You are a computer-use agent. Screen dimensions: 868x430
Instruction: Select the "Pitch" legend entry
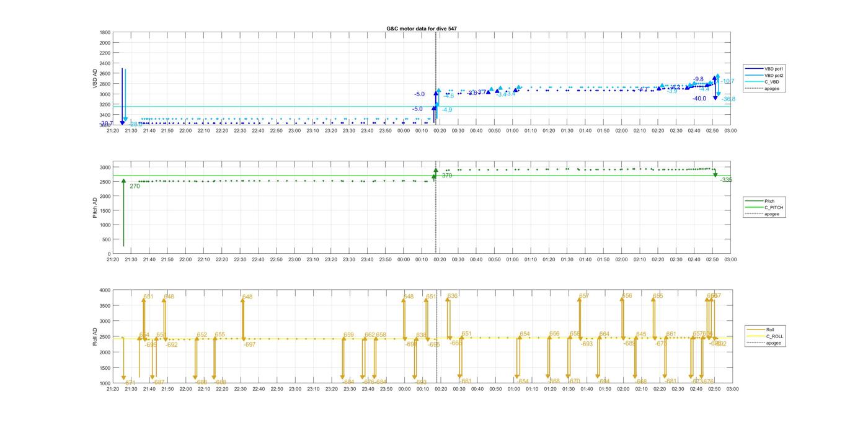[x=769, y=201]
